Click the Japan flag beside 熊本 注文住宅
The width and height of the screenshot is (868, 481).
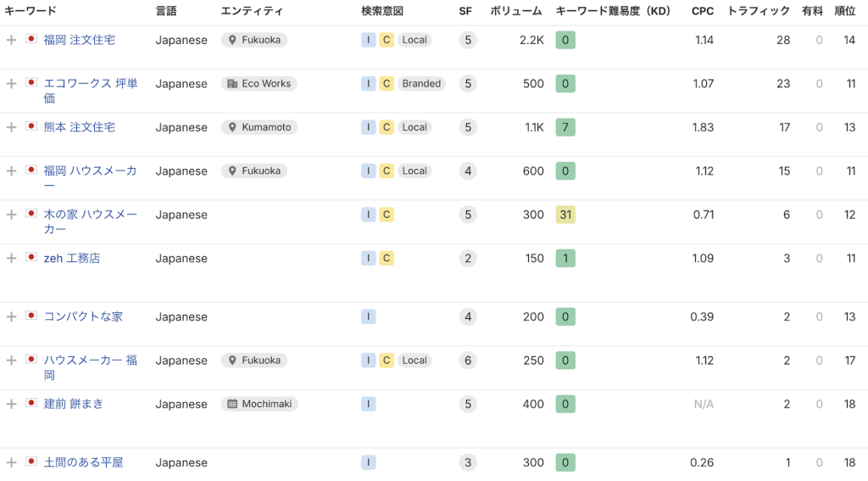coord(31,126)
